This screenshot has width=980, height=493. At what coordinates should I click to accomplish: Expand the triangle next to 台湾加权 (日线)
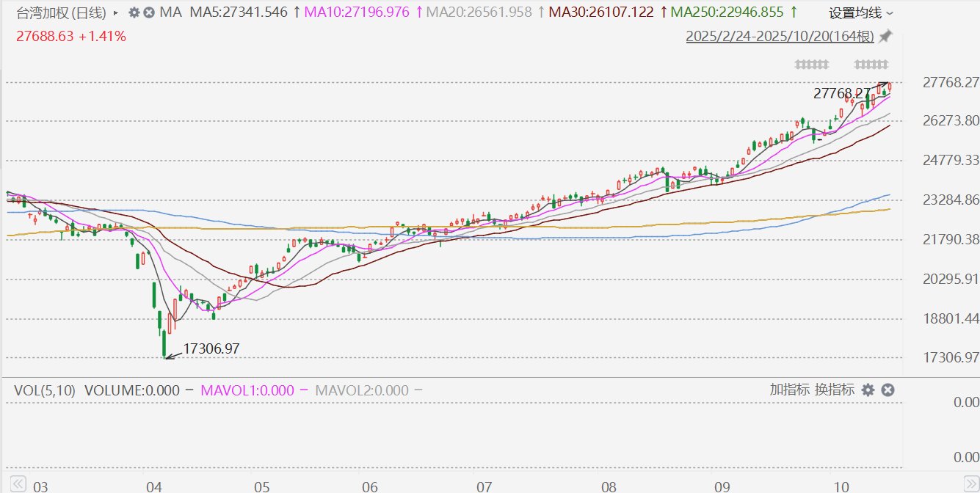(115, 12)
